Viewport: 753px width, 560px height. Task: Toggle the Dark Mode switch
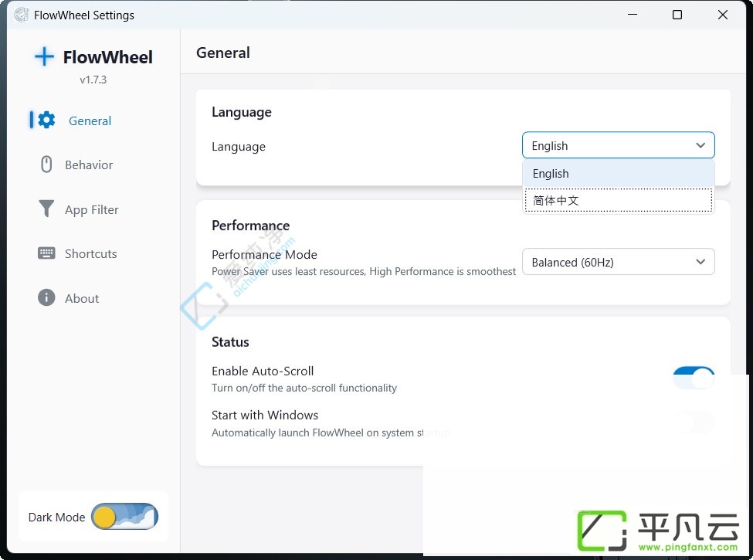tap(124, 517)
